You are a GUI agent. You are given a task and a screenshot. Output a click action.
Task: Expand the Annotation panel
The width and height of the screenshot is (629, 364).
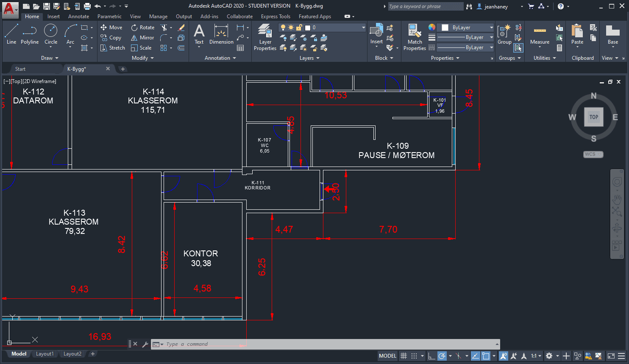point(220,58)
